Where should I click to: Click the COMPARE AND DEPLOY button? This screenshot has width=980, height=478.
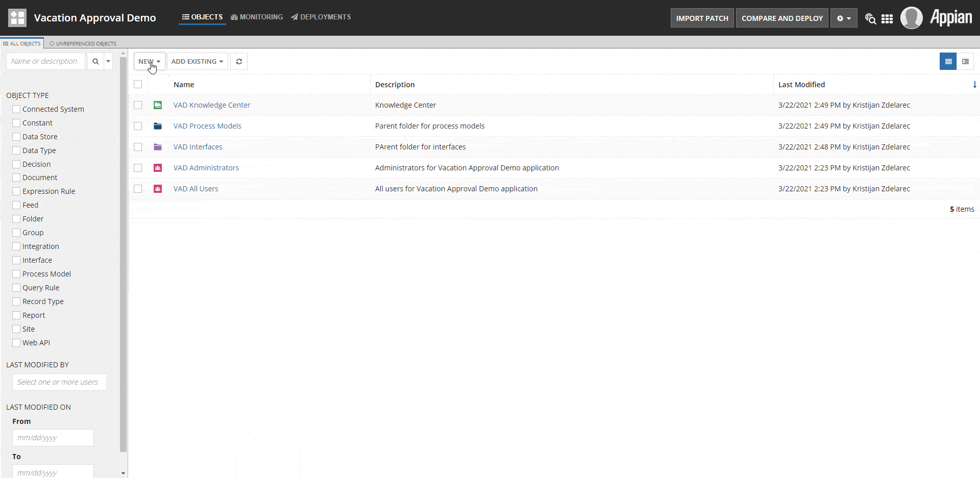click(782, 18)
